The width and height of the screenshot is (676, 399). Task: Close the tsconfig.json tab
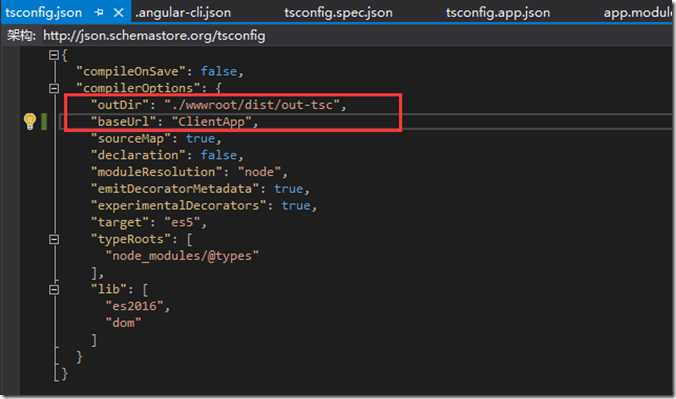pyautogui.click(x=119, y=13)
